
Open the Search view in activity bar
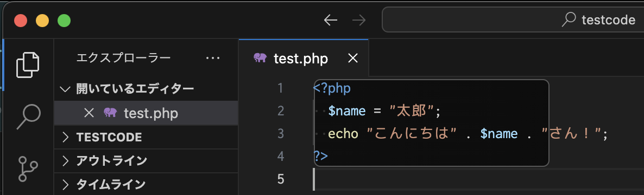click(28, 117)
